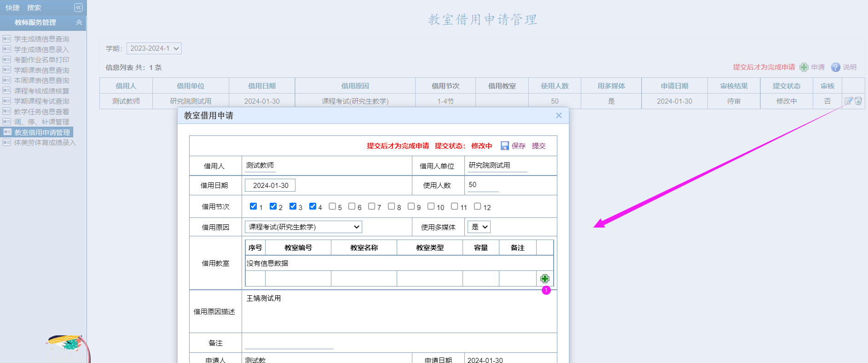Open 调、停、补课管理 in the sidebar

click(41, 122)
